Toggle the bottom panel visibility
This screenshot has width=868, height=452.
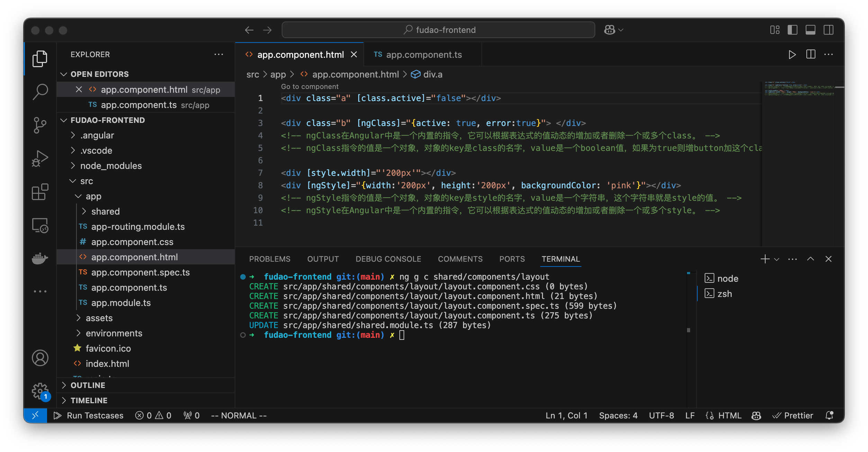[810, 30]
